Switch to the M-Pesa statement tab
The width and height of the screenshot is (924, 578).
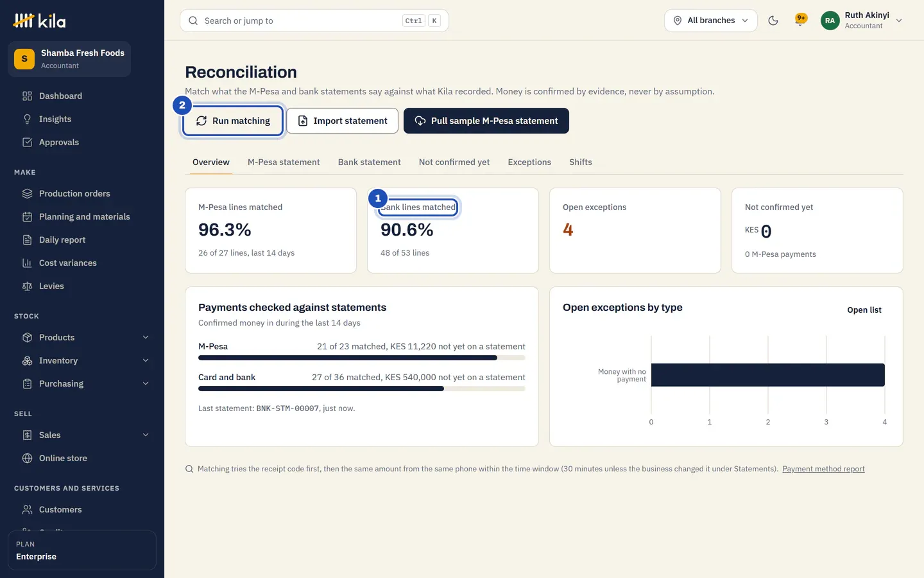[x=284, y=162]
